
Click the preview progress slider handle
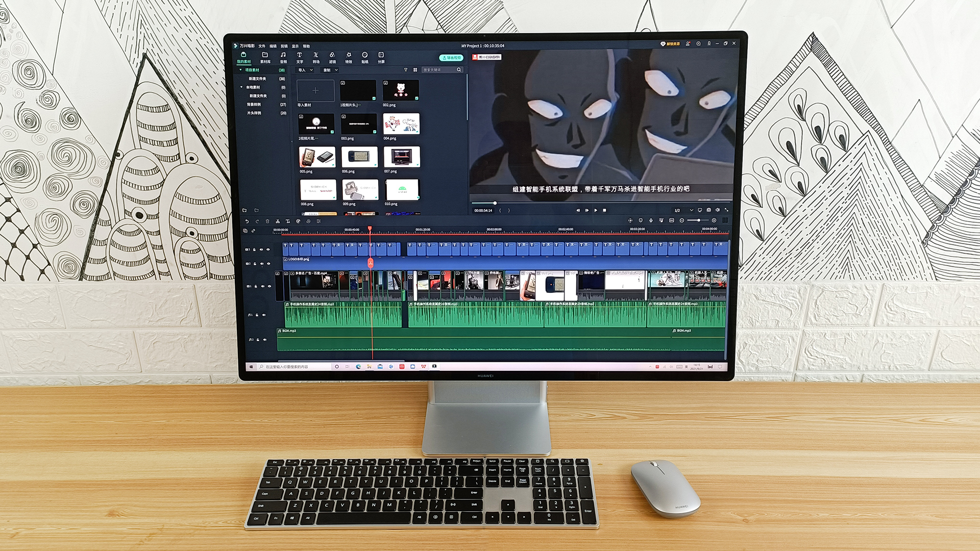495,203
